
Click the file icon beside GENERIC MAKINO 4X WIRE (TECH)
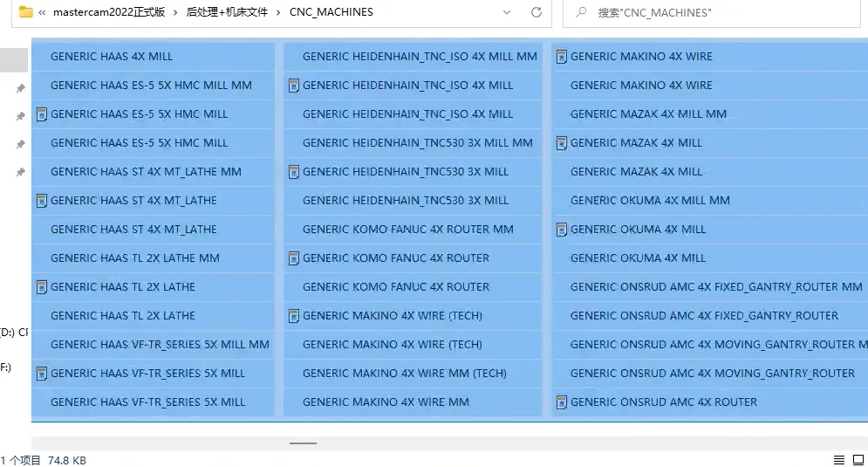[x=294, y=316]
